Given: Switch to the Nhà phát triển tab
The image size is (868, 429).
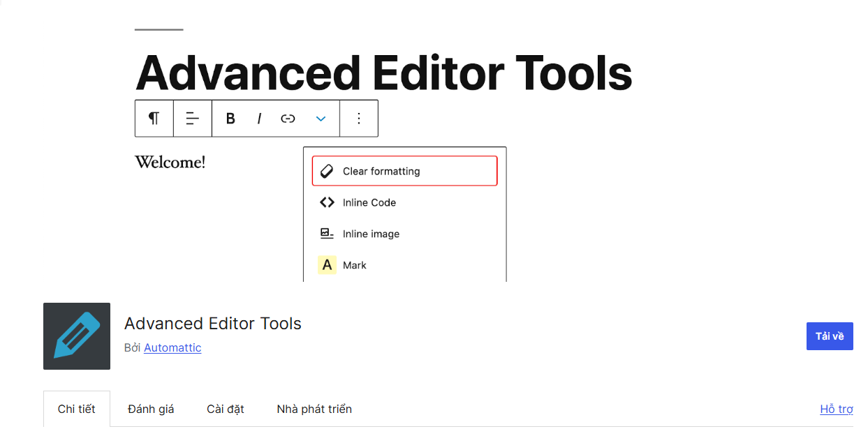Looking at the screenshot, I should [x=314, y=409].
